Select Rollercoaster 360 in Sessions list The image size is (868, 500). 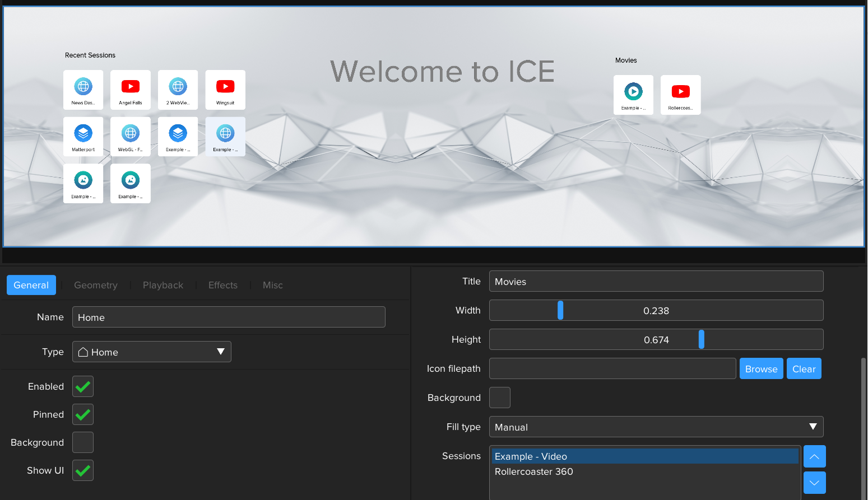(x=534, y=471)
